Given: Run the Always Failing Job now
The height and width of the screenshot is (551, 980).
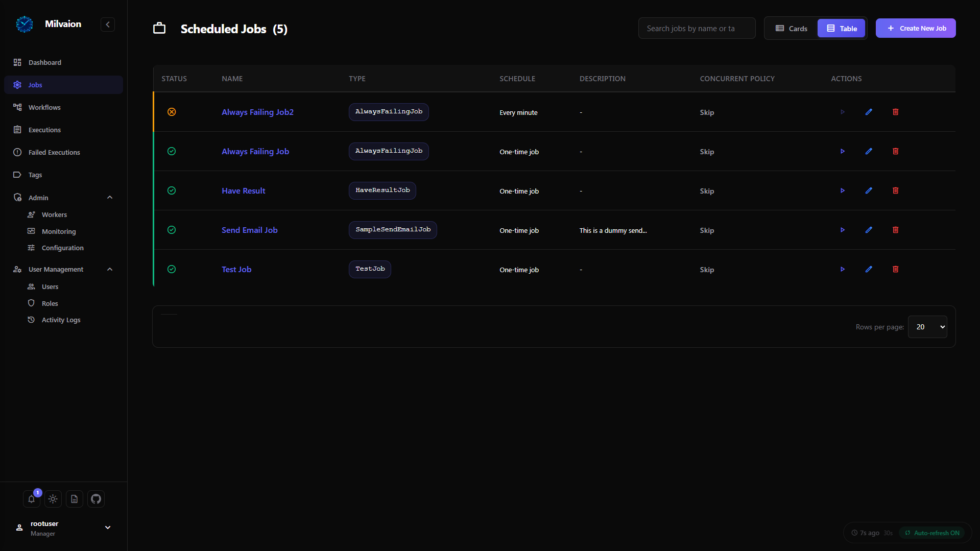Looking at the screenshot, I should tap(842, 151).
